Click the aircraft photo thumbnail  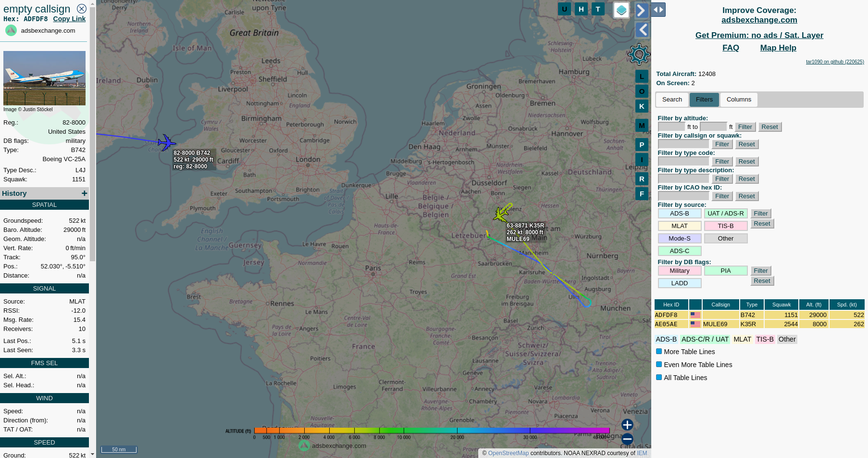pyautogui.click(x=44, y=78)
